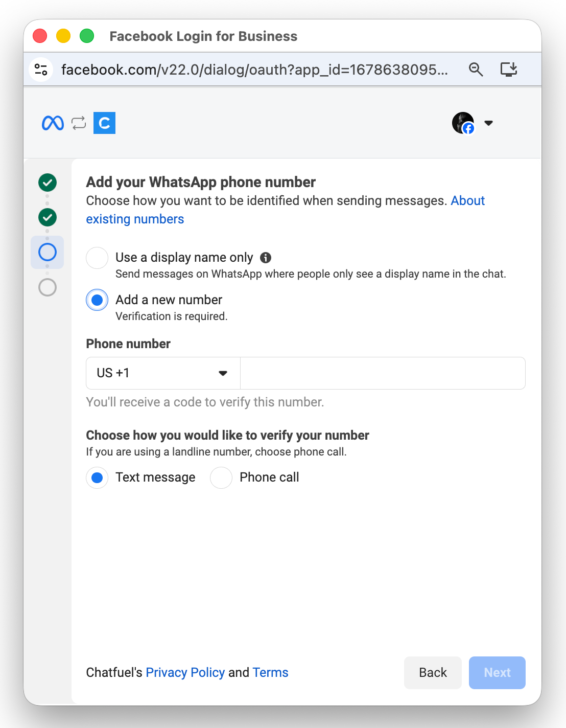The width and height of the screenshot is (566, 728).
Task: Click the Chatfuel blue C logo
Action: pos(104,123)
